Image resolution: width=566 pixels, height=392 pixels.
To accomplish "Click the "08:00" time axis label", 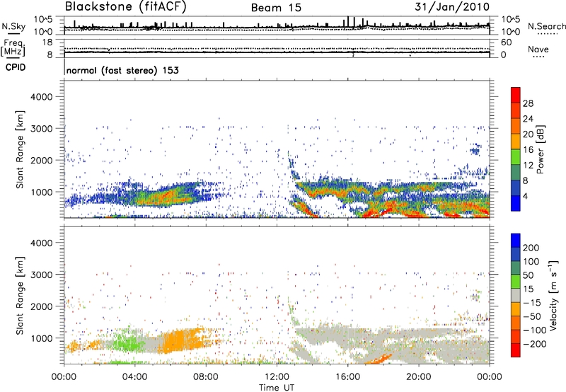I will click(205, 377).
